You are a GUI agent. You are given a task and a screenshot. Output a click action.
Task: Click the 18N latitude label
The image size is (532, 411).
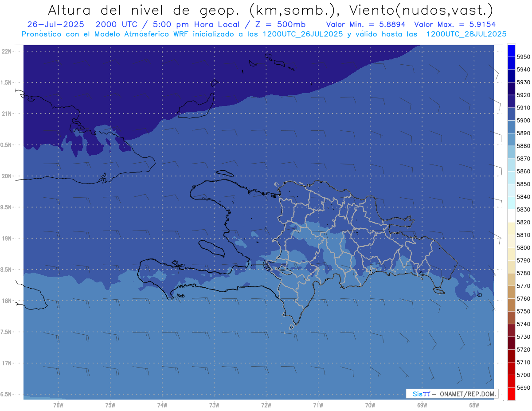point(7,301)
